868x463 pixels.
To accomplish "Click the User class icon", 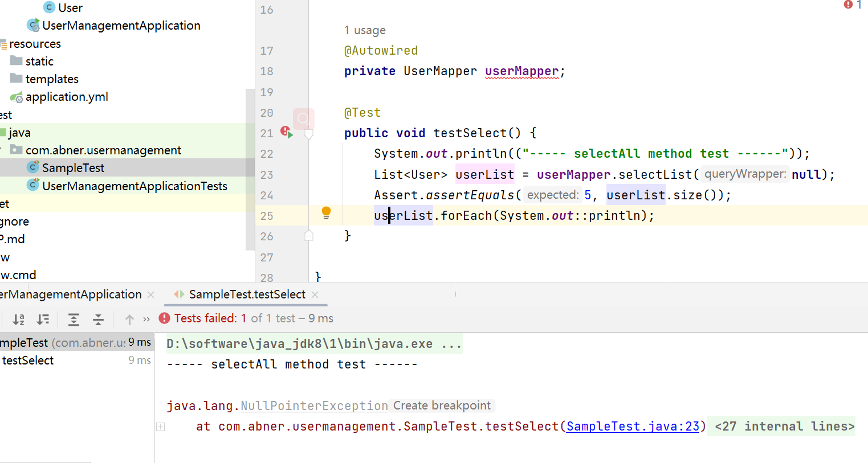I will pos(49,7).
